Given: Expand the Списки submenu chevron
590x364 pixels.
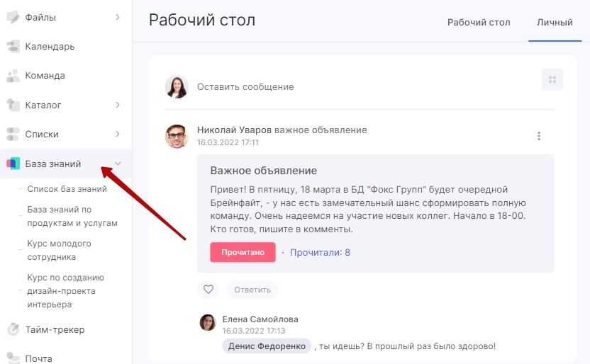Looking at the screenshot, I should pos(118,134).
